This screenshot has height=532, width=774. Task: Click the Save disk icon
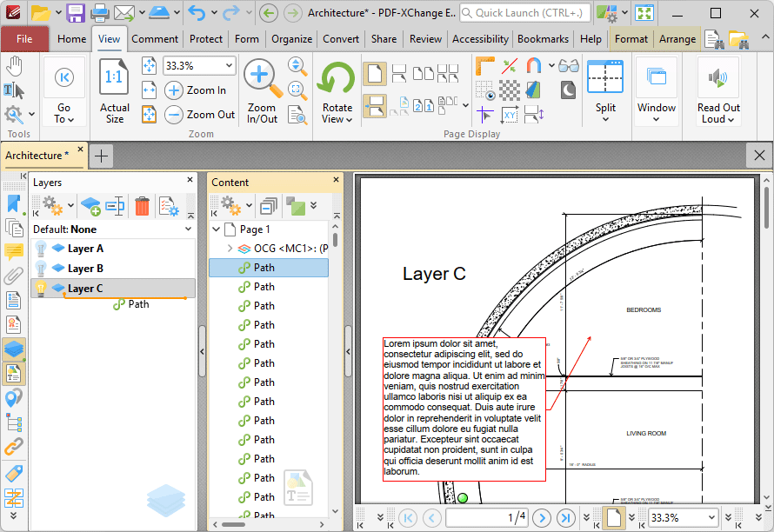(76, 13)
